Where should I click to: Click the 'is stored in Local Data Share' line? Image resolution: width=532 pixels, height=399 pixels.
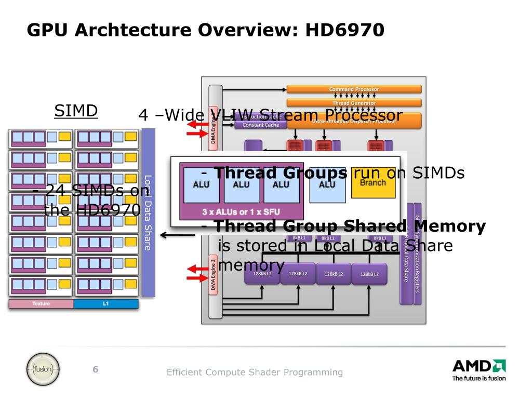coord(335,246)
